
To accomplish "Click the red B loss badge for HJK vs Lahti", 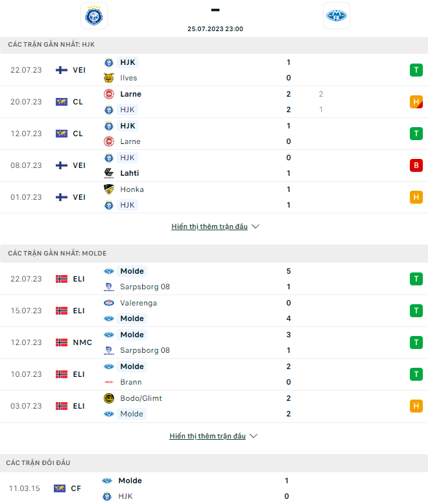I will (416, 165).
